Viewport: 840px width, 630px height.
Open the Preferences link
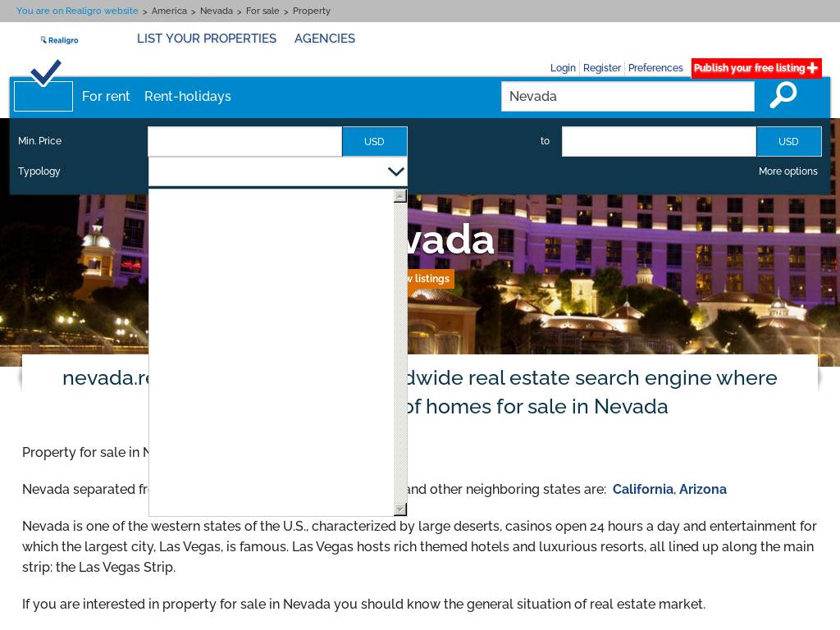pos(655,68)
